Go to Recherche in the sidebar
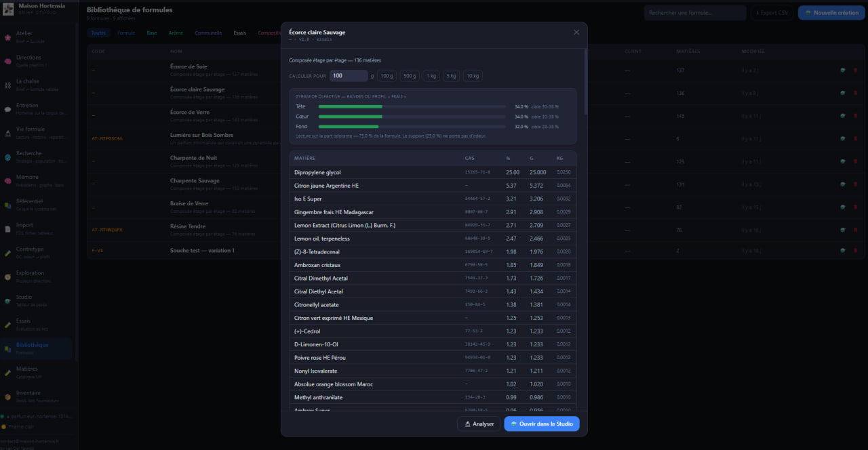 point(37,157)
